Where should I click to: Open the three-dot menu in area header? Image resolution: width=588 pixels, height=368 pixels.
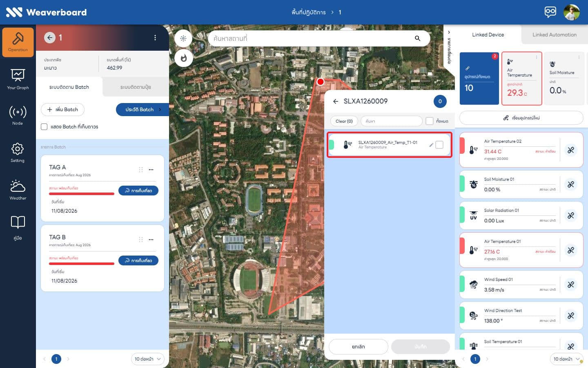(x=155, y=38)
